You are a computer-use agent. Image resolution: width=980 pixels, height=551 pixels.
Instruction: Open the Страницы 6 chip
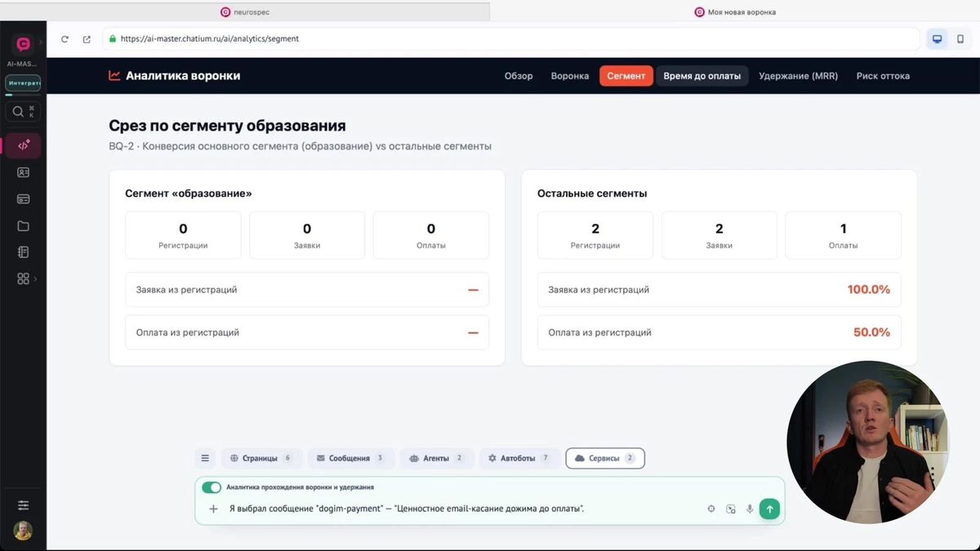coord(261,459)
